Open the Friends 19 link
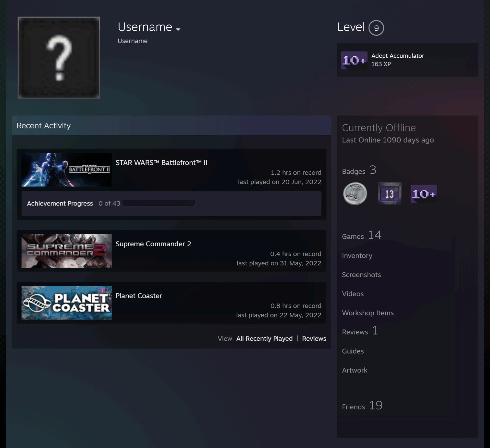Image resolution: width=490 pixels, height=448 pixels. tap(362, 405)
